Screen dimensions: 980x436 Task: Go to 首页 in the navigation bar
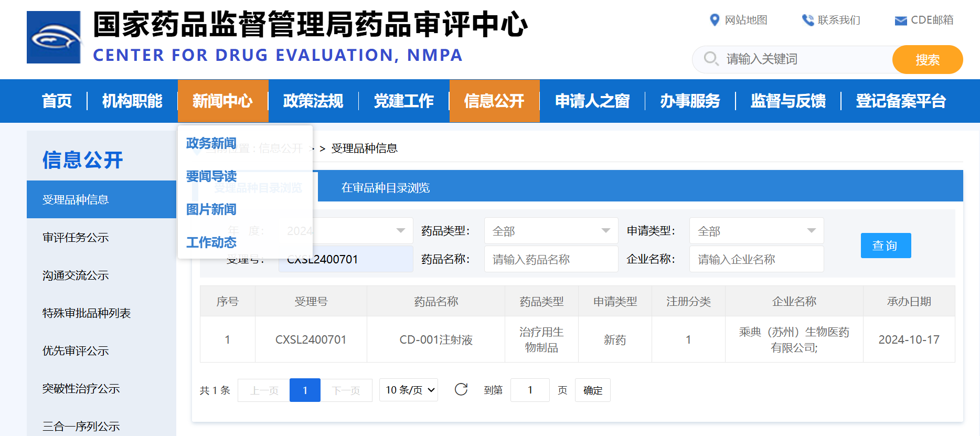point(57,101)
